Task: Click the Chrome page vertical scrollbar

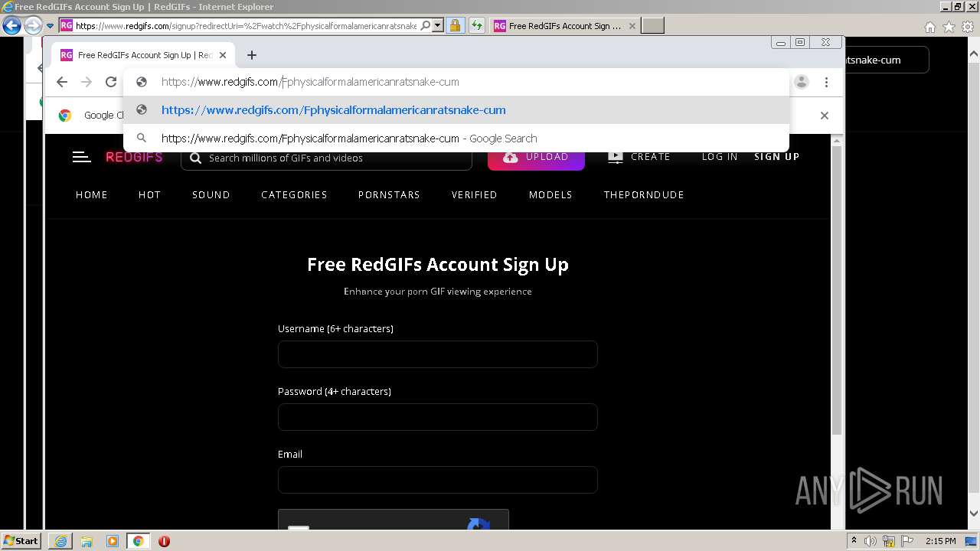Action: [837, 291]
